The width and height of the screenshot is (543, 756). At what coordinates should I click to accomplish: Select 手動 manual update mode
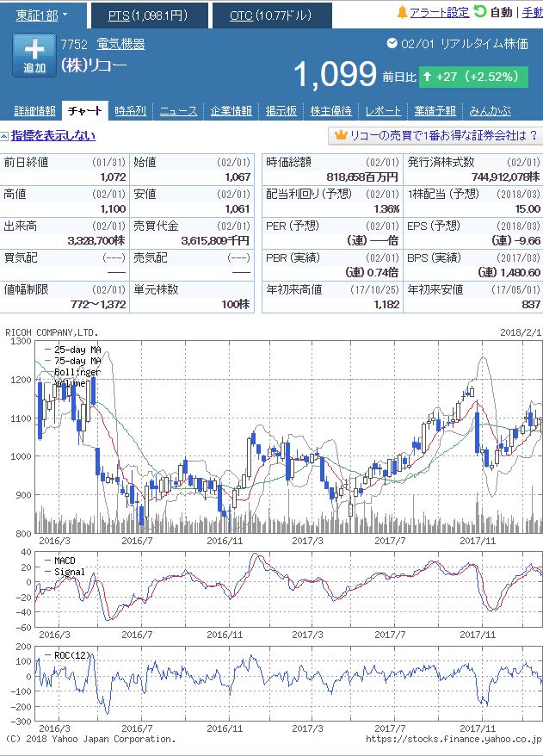tap(532, 13)
